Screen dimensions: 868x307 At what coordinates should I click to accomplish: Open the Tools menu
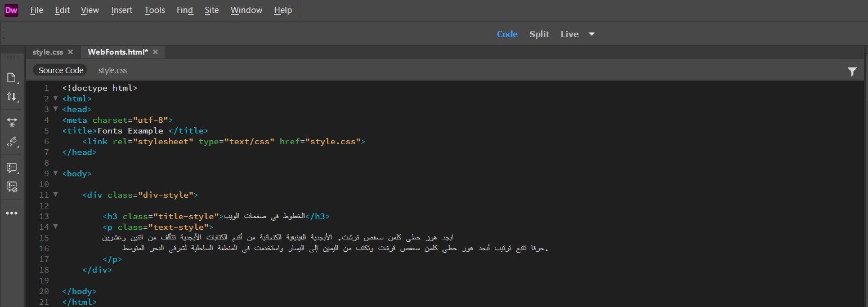155,10
